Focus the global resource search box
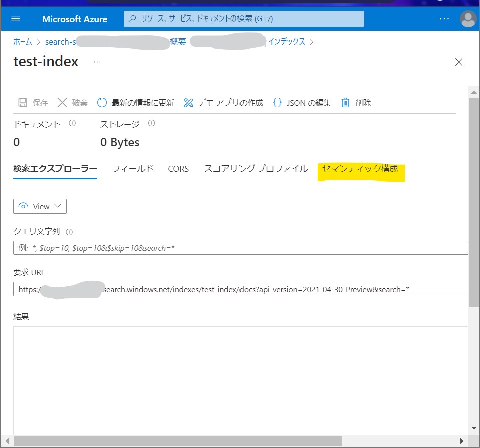480x448 pixels. click(x=244, y=19)
